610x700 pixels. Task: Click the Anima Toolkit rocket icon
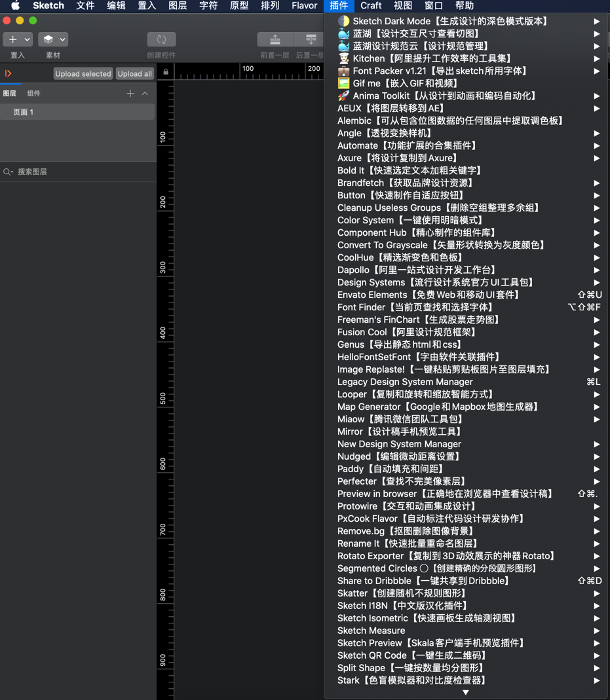click(343, 96)
